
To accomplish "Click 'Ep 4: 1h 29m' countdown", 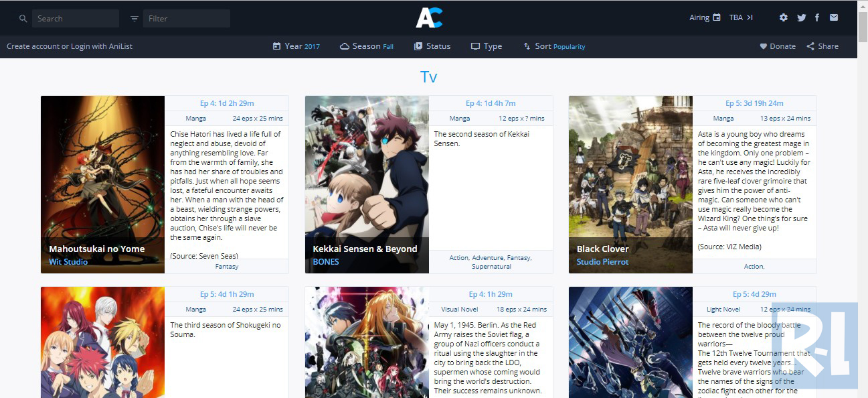I will pos(491,294).
